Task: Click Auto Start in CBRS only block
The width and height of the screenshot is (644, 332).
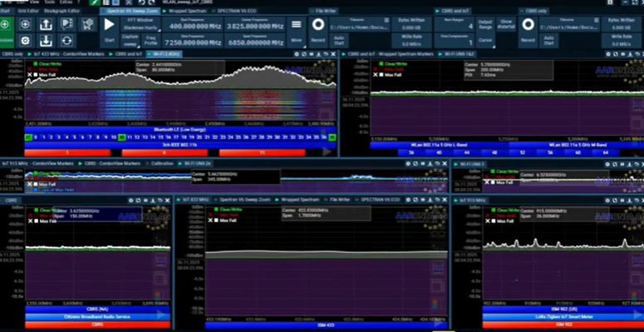Action: click(x=549, y=40)
